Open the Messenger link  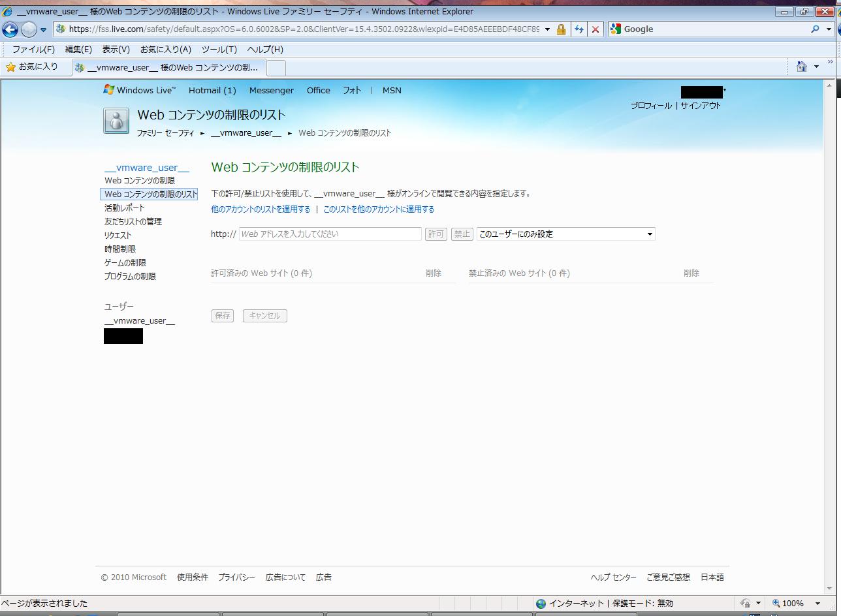point(272,90)
